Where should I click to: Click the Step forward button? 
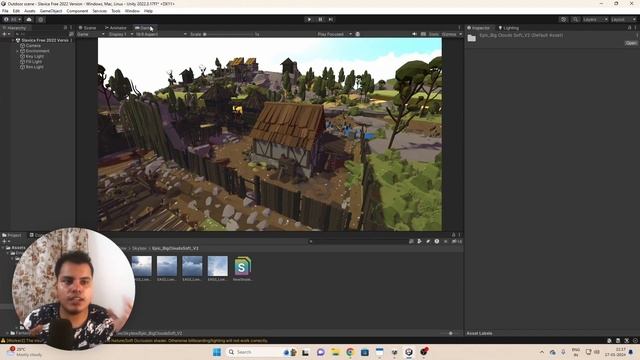[331, 19]
